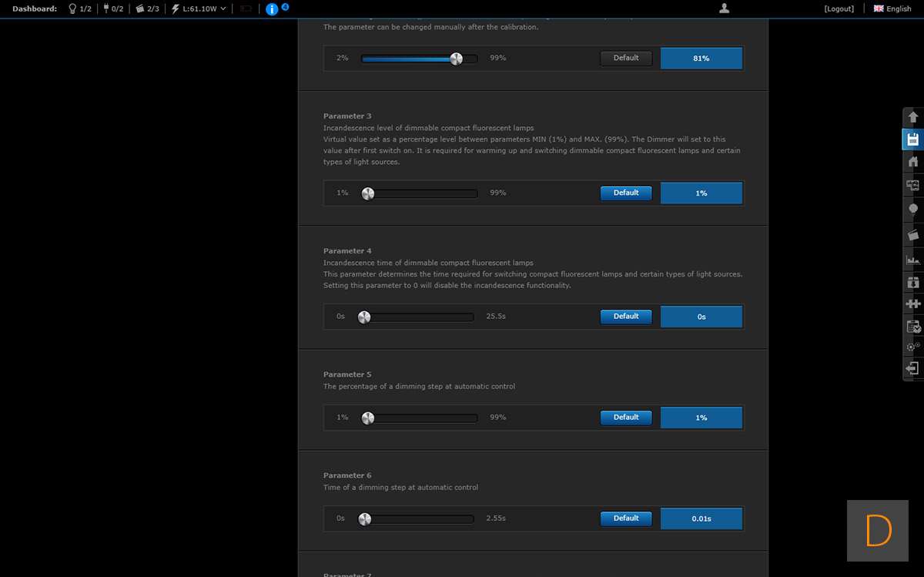The height and width of the screenshot is (577, 924).
Task: Open the configuration gears icon in sidebar
Action: tap(913, 347)
